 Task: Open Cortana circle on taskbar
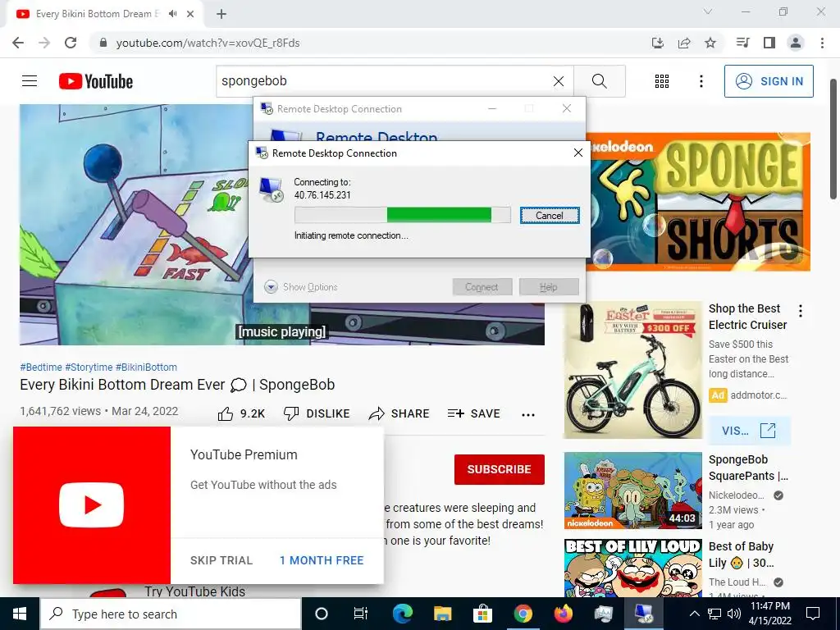[321, 614]
